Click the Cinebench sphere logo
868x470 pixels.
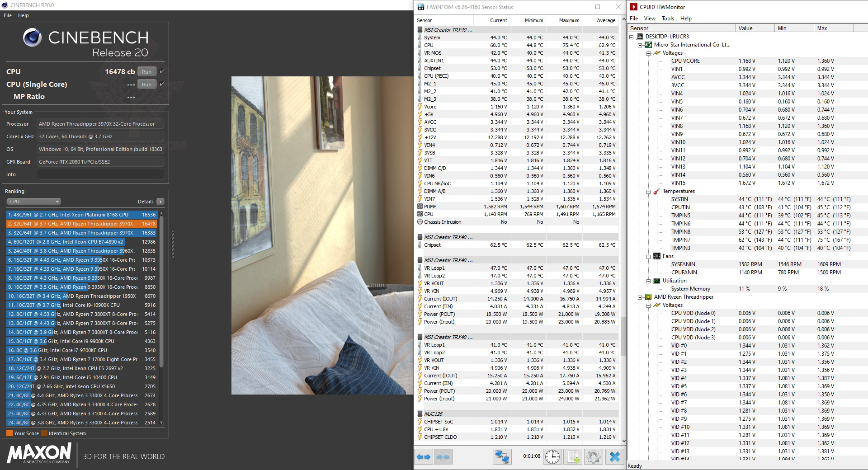point(33,38)
